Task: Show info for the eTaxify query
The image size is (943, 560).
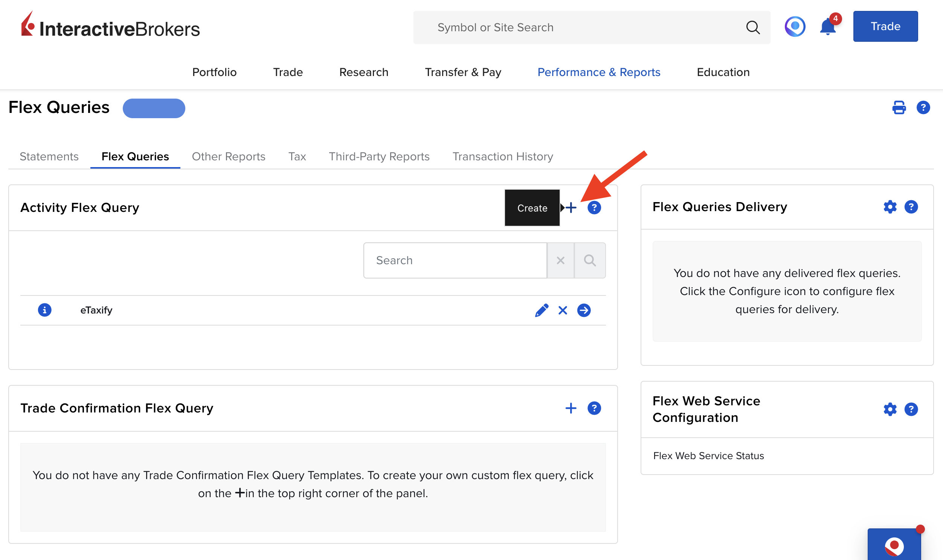Action: pyautogui.click(x=44, y=310)
